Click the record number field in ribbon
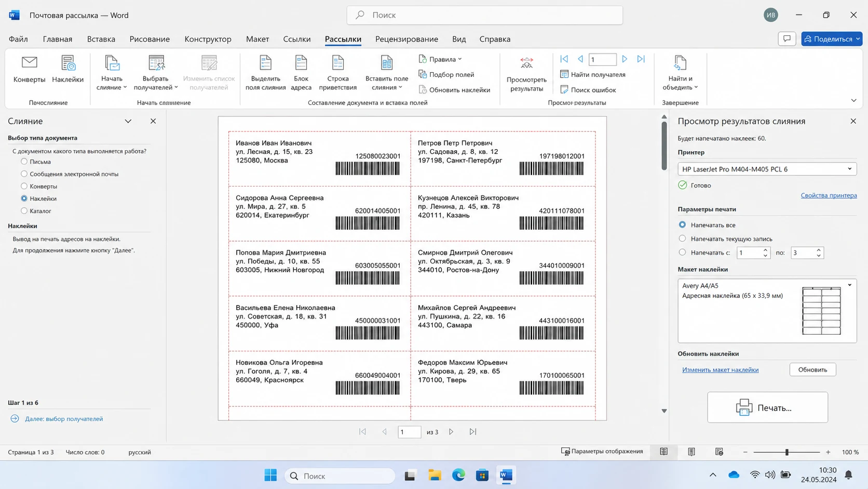Image resolution: width=868 pixels, height=489 pixels. tap(603, 59)
